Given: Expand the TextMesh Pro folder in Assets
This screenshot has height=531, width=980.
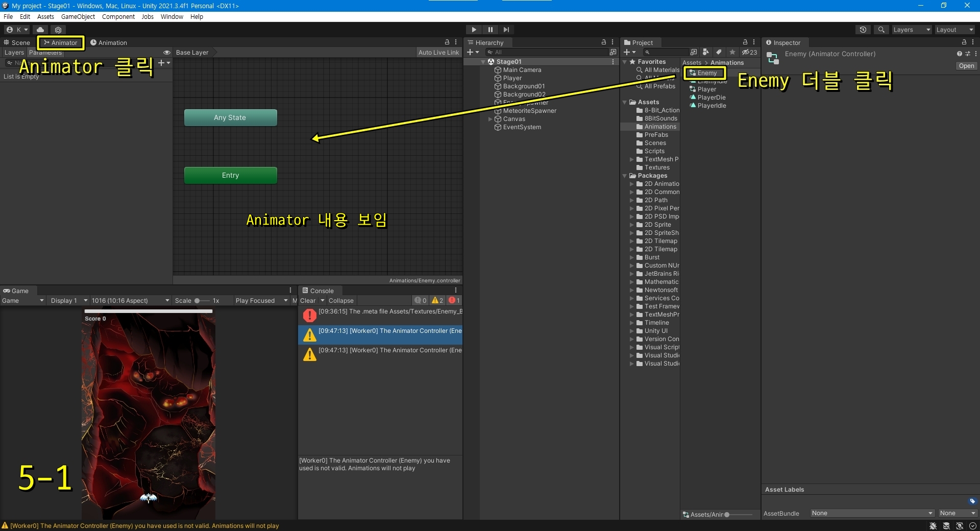Looking at the screenshot, I should [632, 159].
